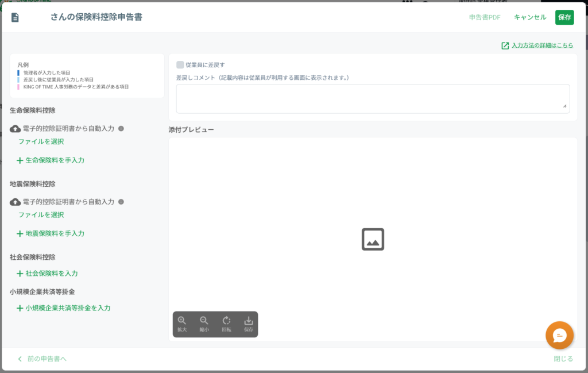Click the 差戻しコメント text area

click(373, 99)
